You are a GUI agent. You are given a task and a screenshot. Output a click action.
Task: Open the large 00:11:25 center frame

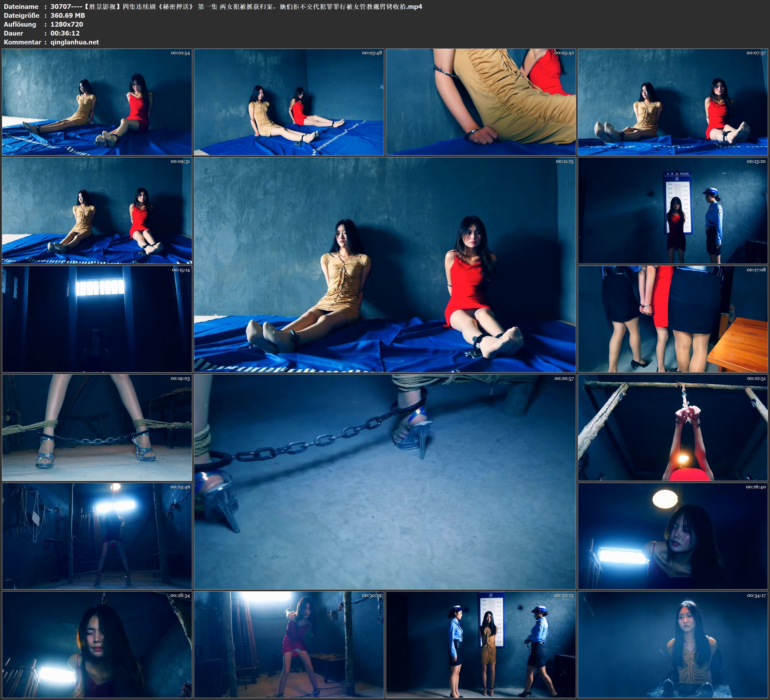[385, 265]
